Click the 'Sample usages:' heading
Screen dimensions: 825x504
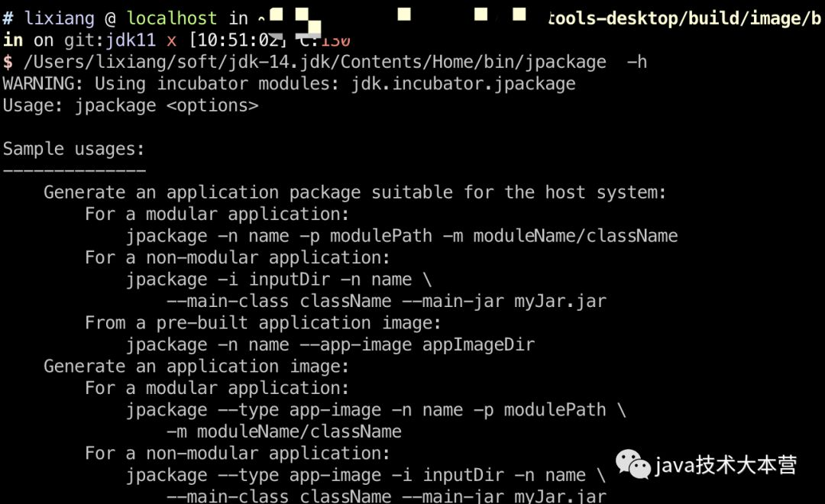(x=73, y=149)
